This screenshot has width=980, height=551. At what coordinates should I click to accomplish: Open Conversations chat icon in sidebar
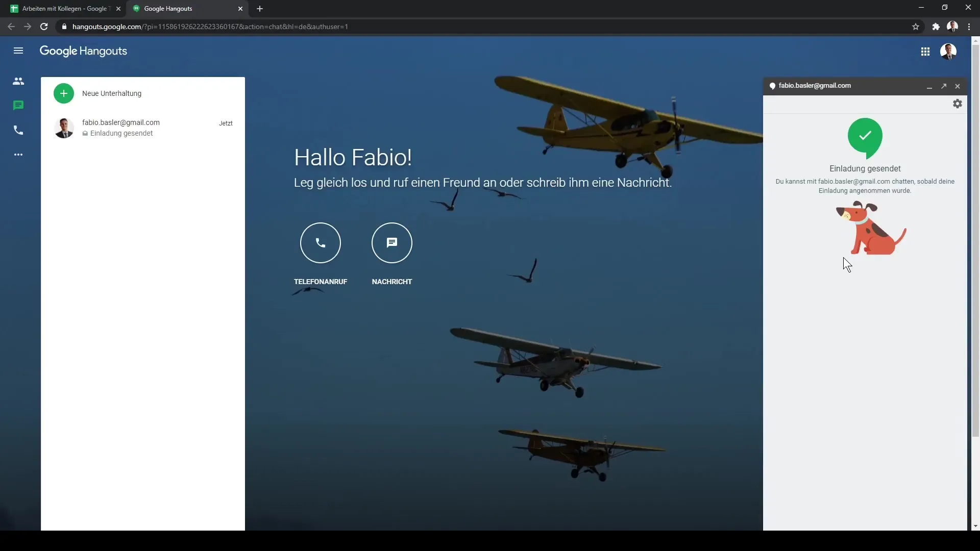(18, 106)
